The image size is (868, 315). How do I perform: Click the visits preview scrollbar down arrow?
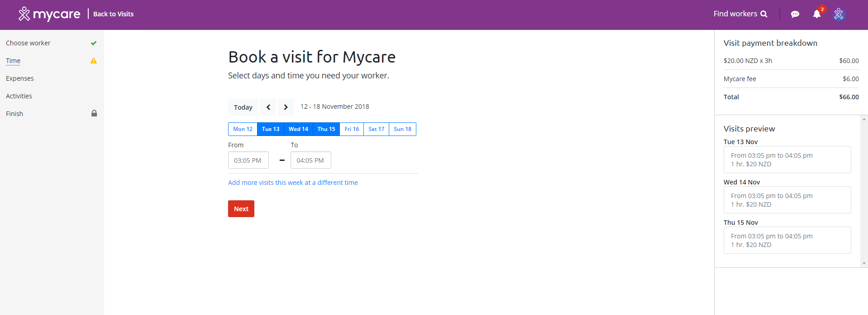(x=864, y=263)
